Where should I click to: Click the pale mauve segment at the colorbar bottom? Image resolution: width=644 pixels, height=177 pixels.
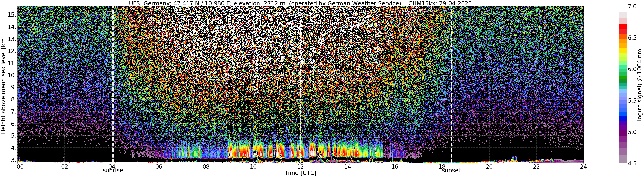[623, 159]
